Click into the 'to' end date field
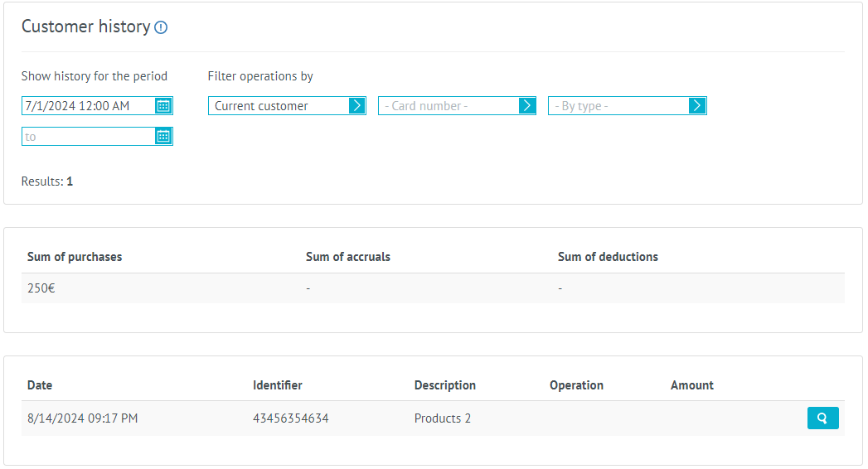The height and width of the screenshot is (469, 868). 88,137
